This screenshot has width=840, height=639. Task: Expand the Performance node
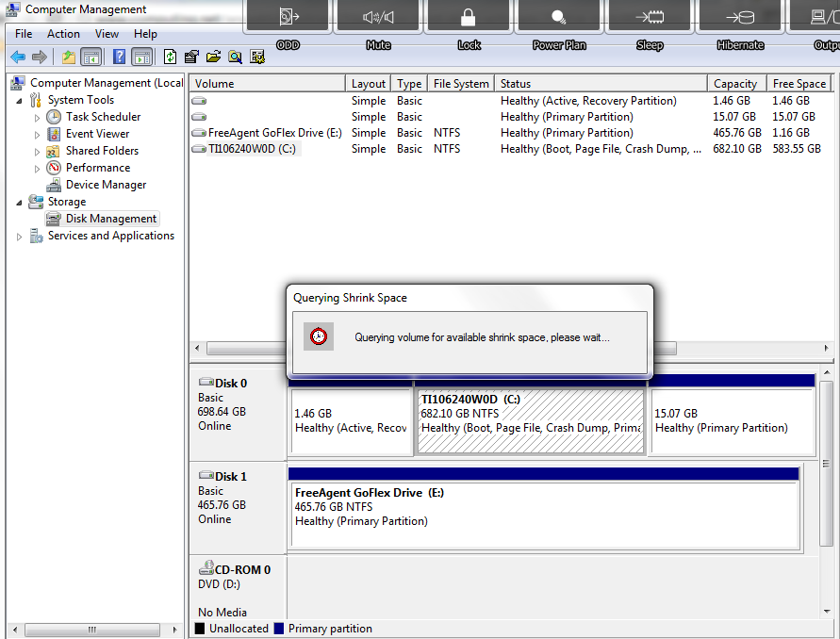pos(37,168)
